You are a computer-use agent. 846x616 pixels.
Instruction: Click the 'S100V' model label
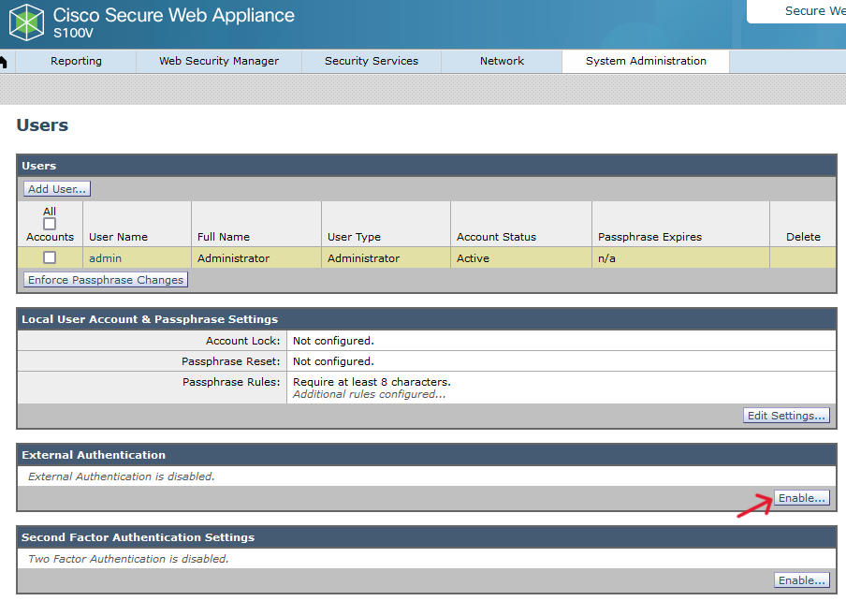73,33
